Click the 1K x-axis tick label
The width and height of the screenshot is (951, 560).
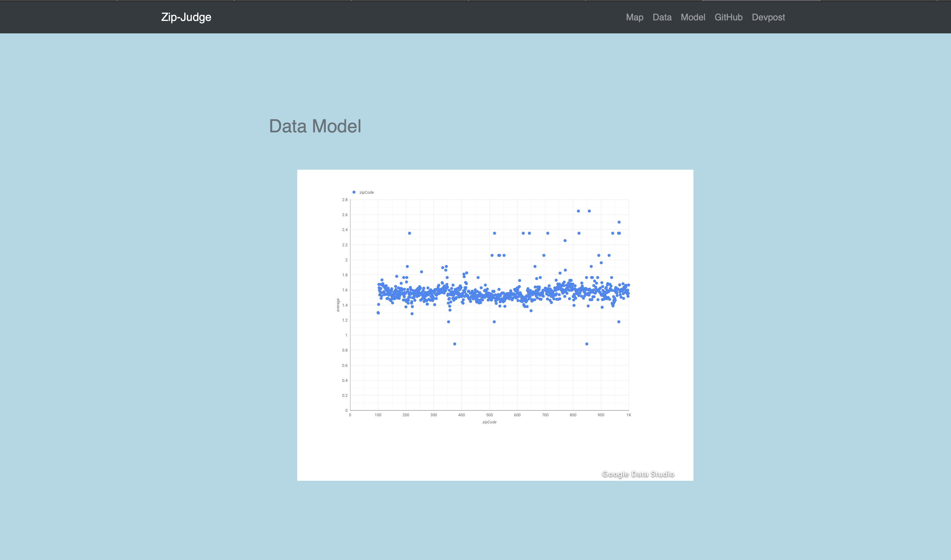(629, 415)
